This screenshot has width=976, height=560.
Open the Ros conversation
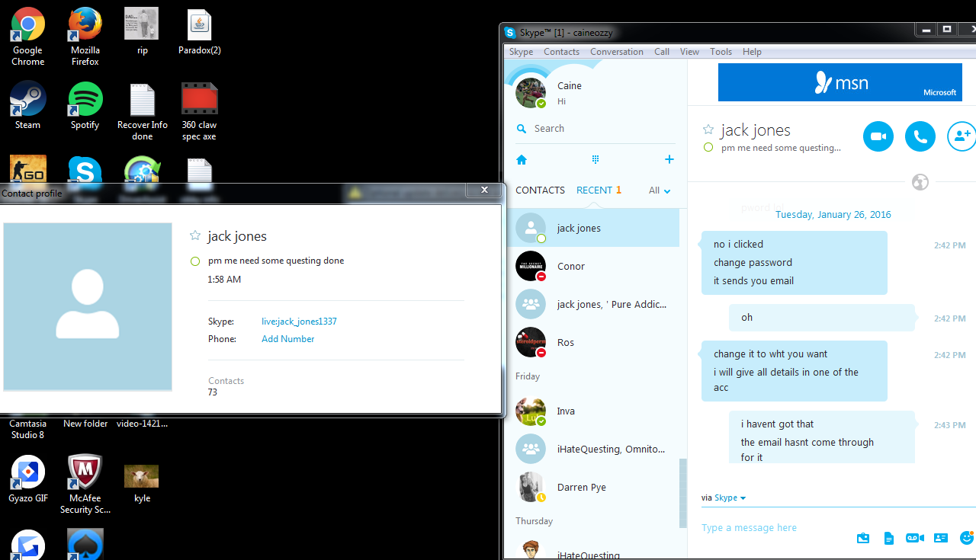click(592, 342)
